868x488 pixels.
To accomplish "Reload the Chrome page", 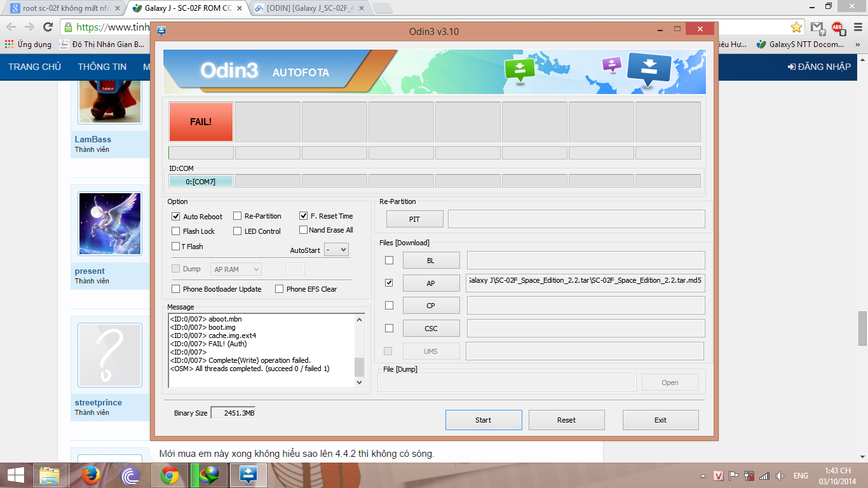I will pyautogui.click(x=48, y=27).
